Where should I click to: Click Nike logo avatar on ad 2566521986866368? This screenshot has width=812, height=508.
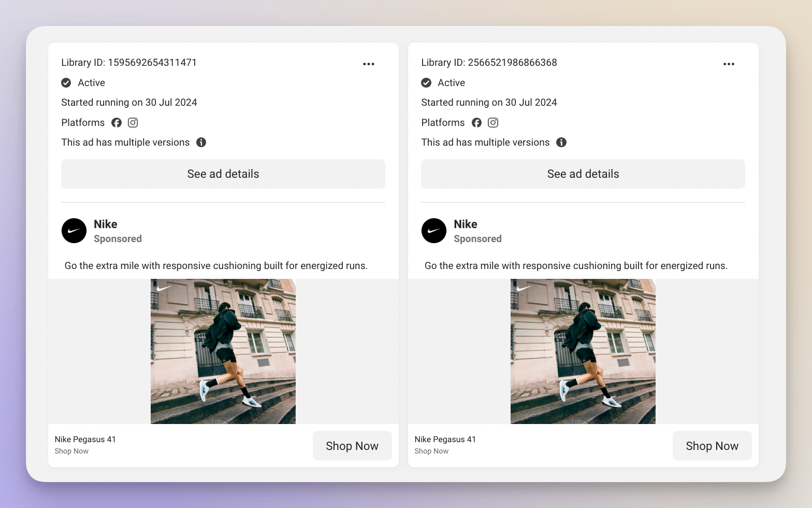(434, 231)
